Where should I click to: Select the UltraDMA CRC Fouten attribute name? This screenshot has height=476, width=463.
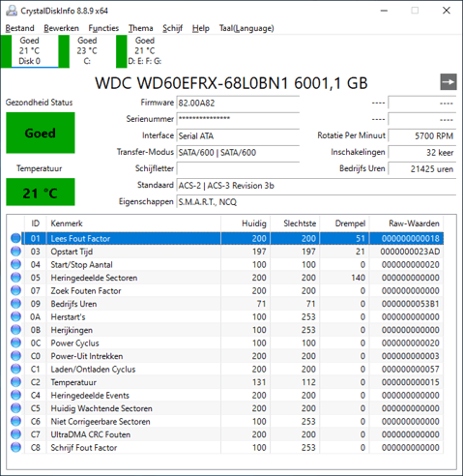tap(91, 434)
